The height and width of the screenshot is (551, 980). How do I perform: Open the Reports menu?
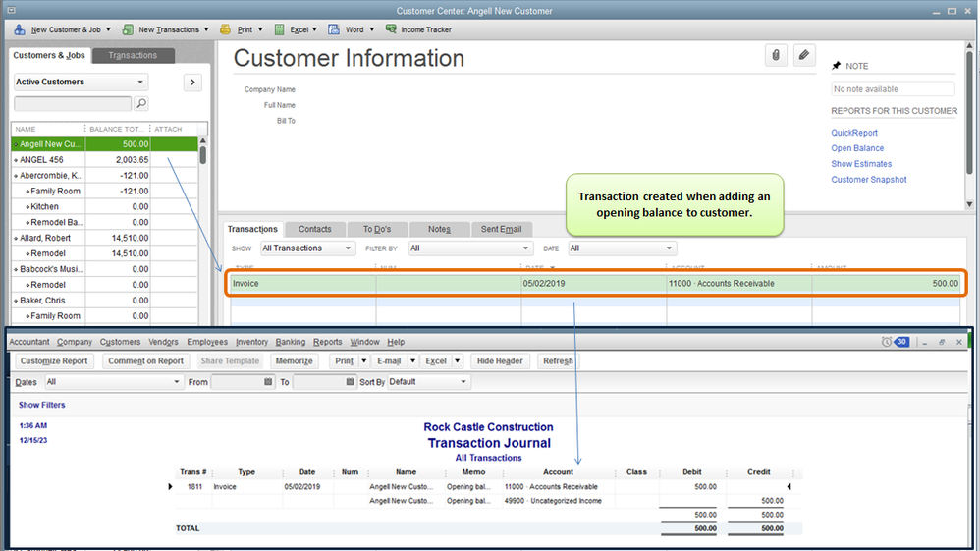click(328, 342)
